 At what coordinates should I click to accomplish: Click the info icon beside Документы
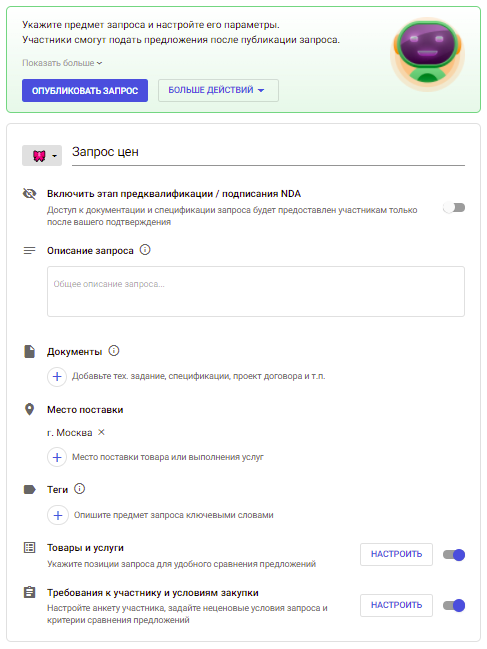(x=113, y=351)
